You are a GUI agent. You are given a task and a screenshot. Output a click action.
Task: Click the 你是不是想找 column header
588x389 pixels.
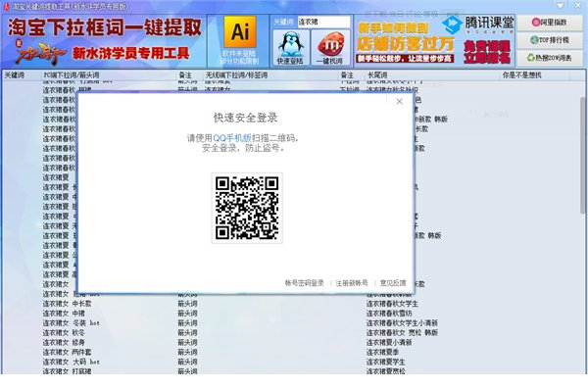535,75
